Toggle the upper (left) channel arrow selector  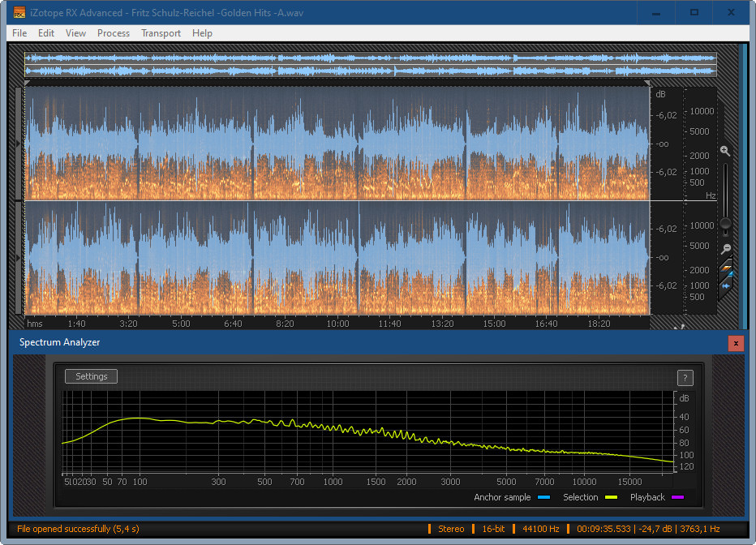[x=19, y=143]
